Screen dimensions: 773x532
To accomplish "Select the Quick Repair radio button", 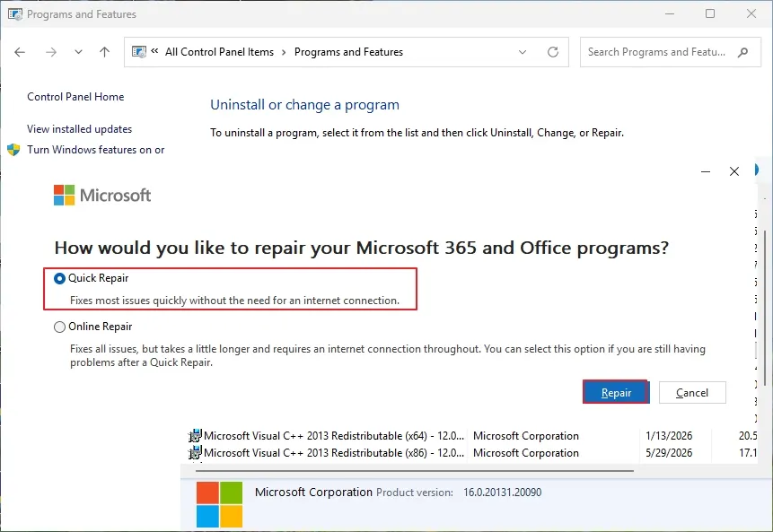I will pyautogui.click(x=59, y=279).
